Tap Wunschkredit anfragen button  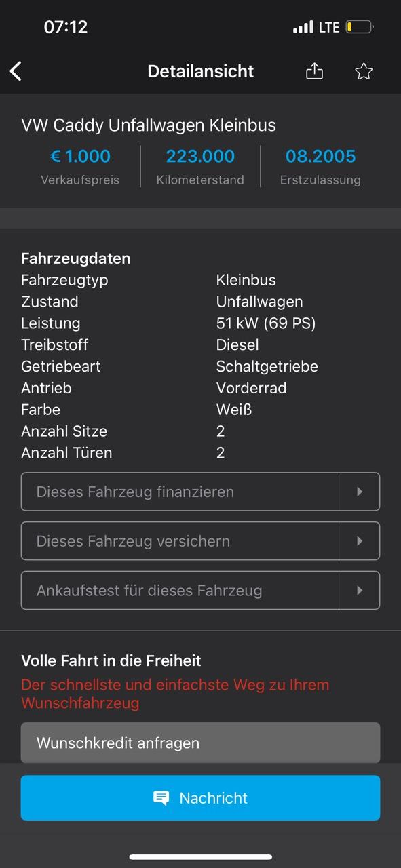pos(200,743)
